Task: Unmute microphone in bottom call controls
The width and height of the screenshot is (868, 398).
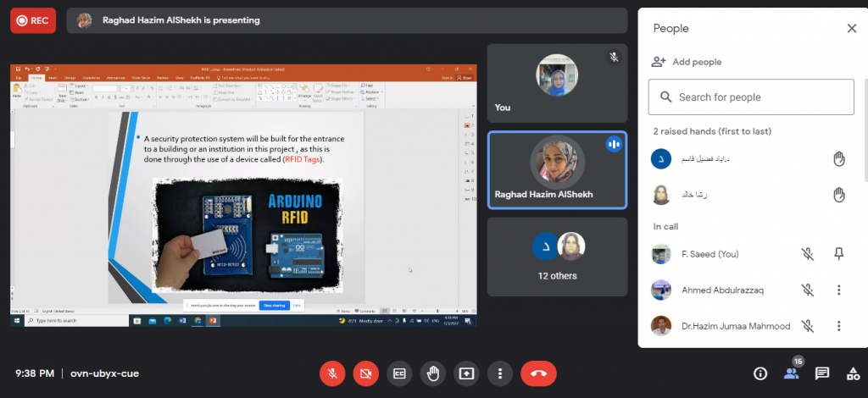Action: (x=331, y=373)
